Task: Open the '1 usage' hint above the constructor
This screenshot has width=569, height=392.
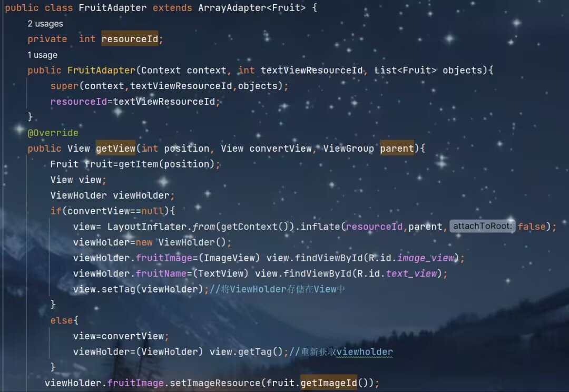Action: tap(43, 55)
